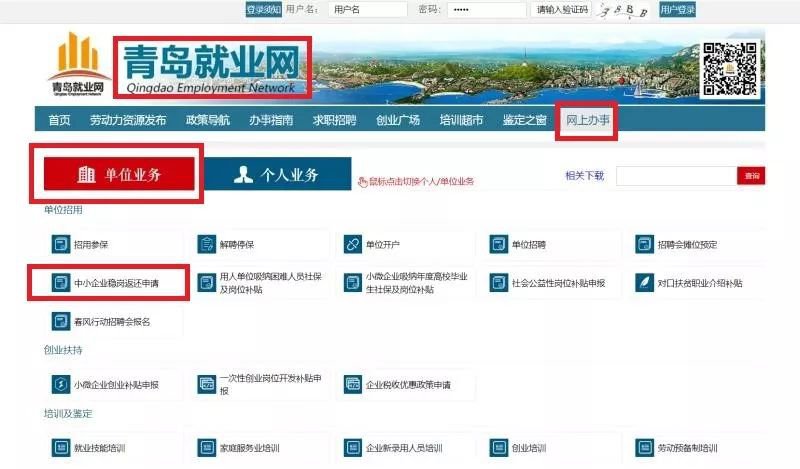Click the 用户登录 button
The height and width of the screenshot is (469, 800).
pos(677,10)
